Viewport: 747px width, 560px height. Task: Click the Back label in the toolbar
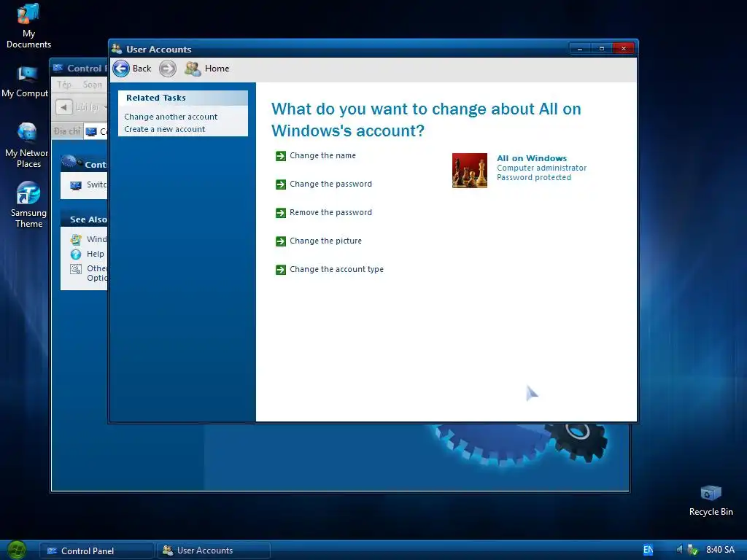[142, 69]
